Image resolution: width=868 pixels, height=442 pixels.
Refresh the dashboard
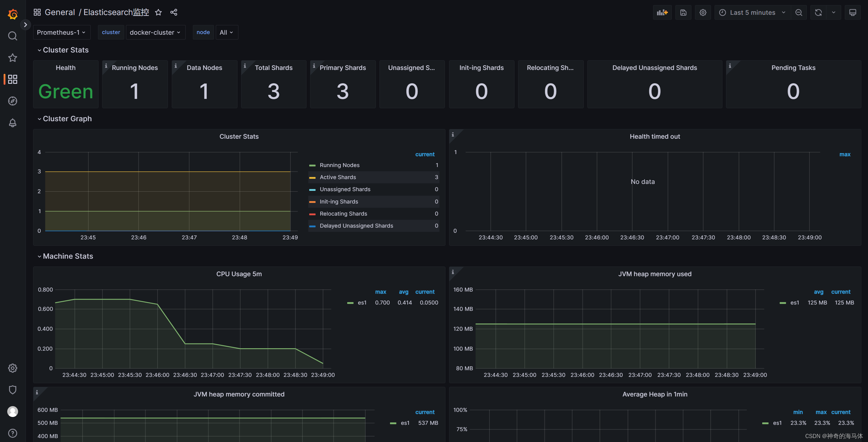coord(818,12)
